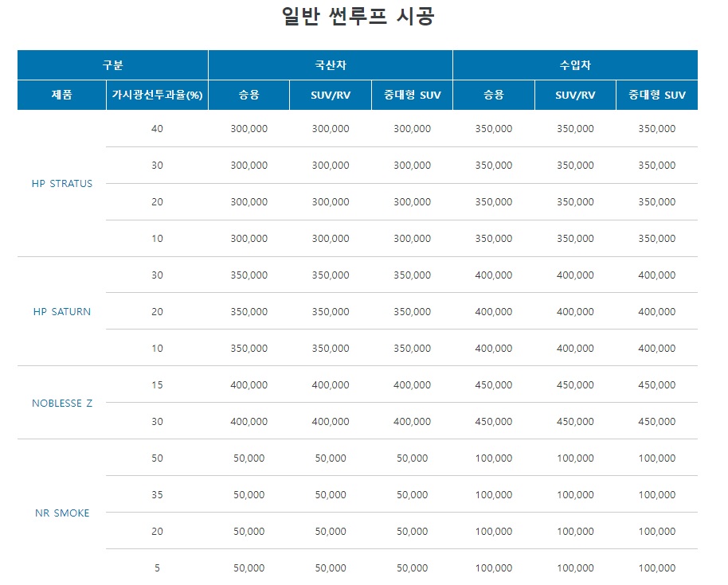Select the NOBLESSE Z product name

pyautogui.click(x=62, y=403)
